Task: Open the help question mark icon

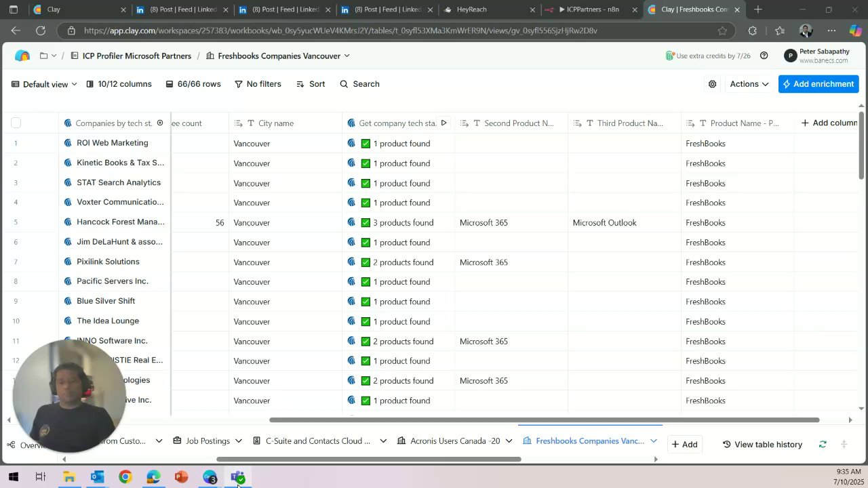Action: (x=764, y=56)
